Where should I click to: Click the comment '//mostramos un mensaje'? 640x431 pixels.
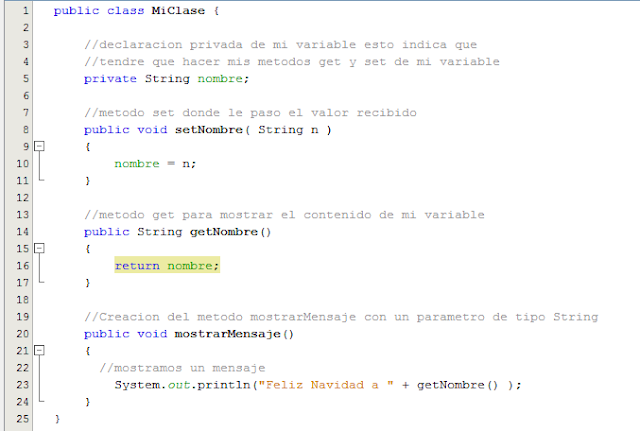[x=182, y=368]
